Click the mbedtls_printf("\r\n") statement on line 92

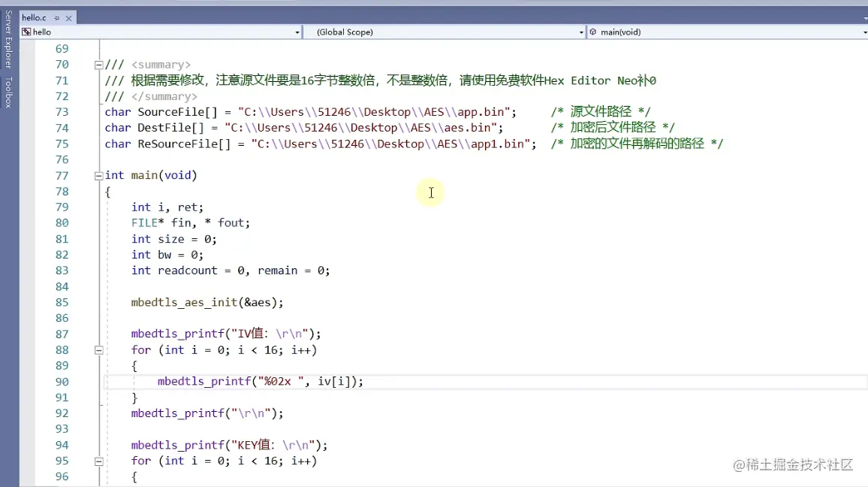(x=207, y=413)
